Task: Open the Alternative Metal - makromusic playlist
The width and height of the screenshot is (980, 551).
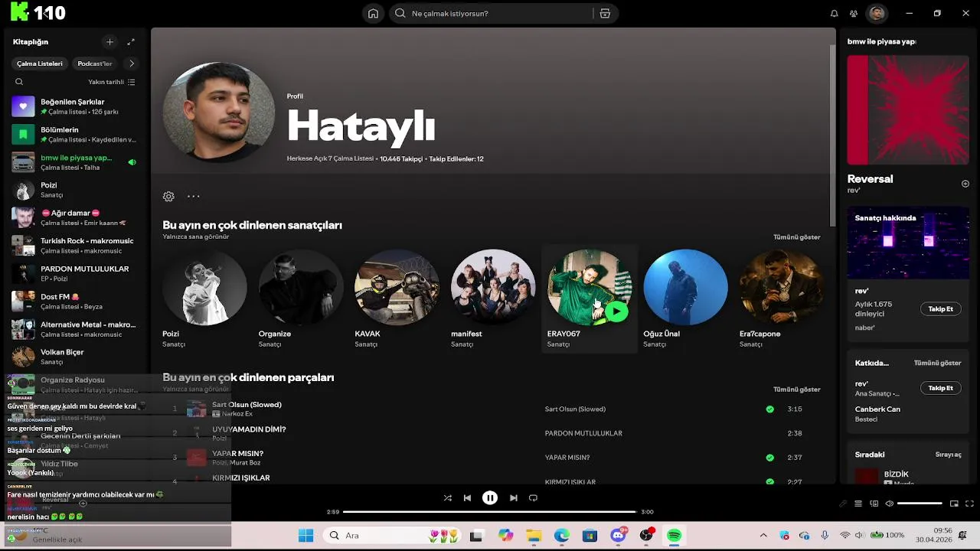Action: tap(73, 329)
